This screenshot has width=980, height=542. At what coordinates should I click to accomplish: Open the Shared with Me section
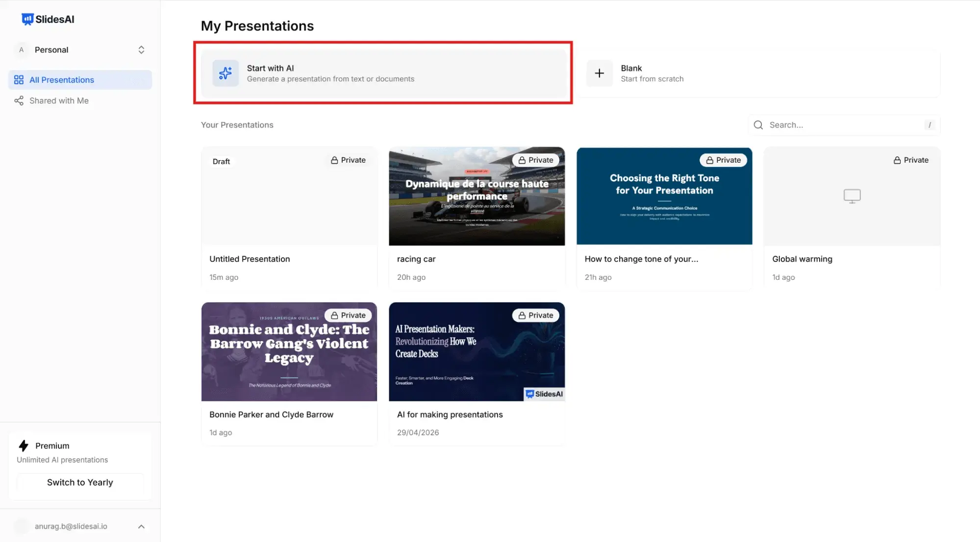tap(80, 100)
